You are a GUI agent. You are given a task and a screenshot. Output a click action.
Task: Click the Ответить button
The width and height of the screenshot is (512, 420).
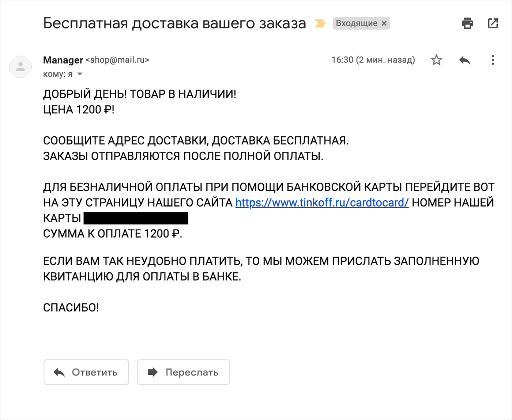coord(86,372)
